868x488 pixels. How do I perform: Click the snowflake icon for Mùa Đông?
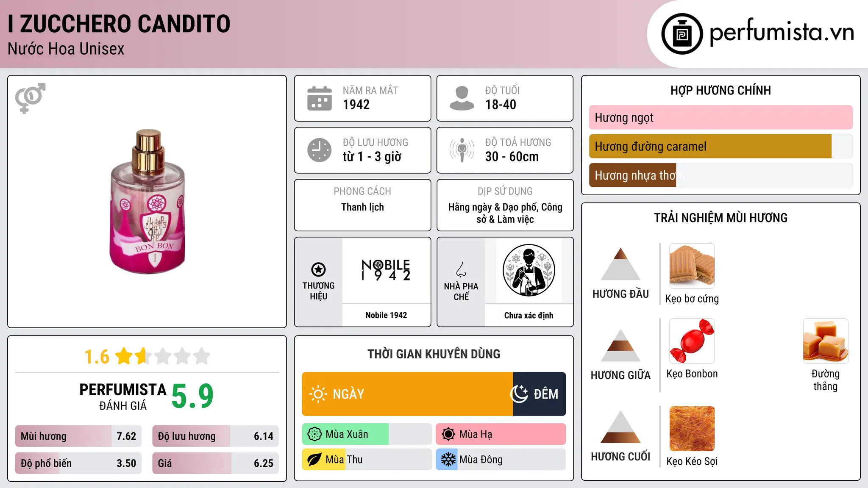[x=448, y=460]
